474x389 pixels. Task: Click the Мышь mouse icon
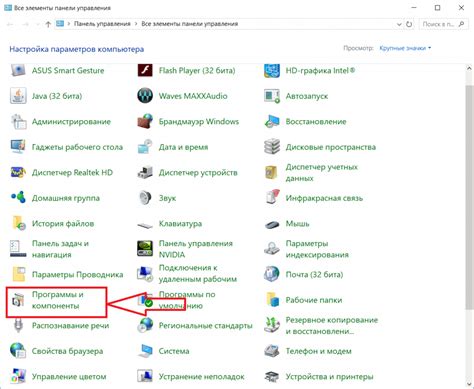[272, 224]
